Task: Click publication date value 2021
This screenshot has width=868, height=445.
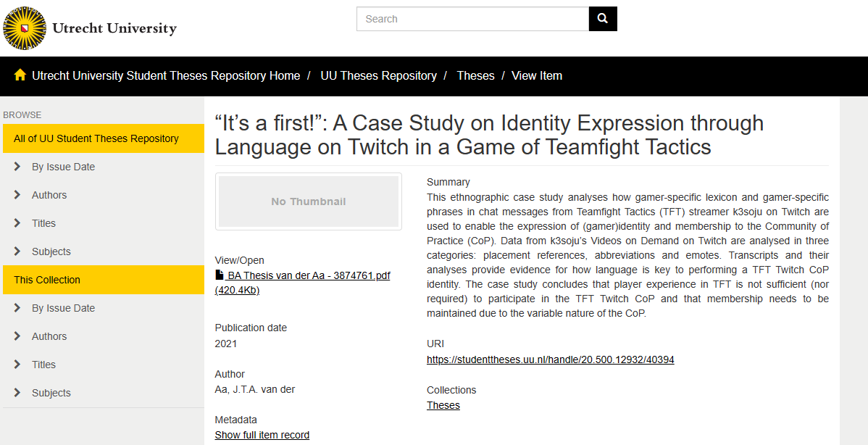Action: coord(226,344)
